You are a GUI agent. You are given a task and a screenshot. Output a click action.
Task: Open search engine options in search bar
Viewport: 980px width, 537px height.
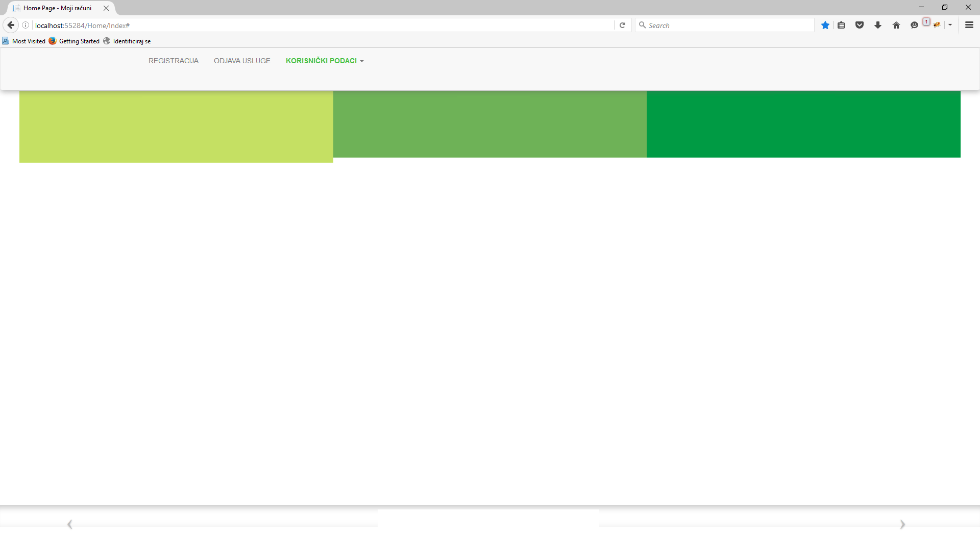pyautogui.click(x=643, y=25)
